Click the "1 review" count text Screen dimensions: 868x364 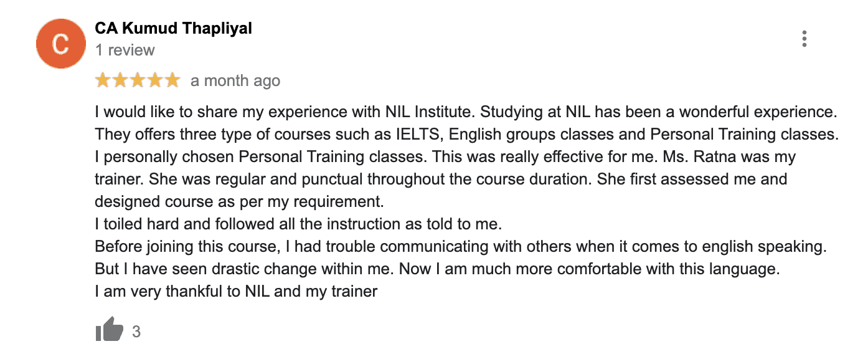coord(125,50)
